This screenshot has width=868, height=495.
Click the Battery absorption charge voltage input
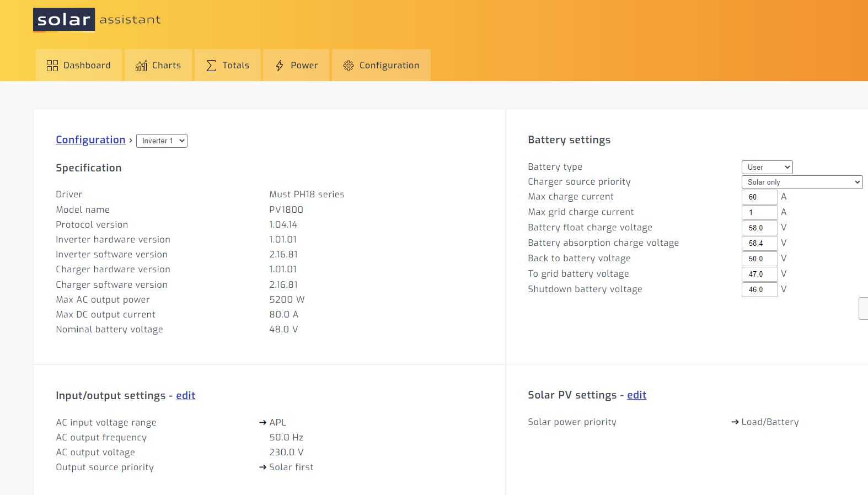click(759, 243)
